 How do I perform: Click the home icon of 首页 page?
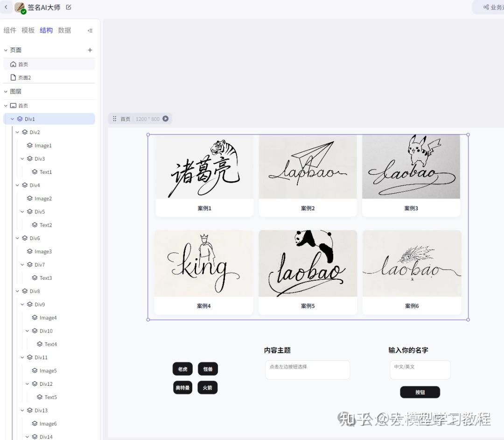click(13, 64)
